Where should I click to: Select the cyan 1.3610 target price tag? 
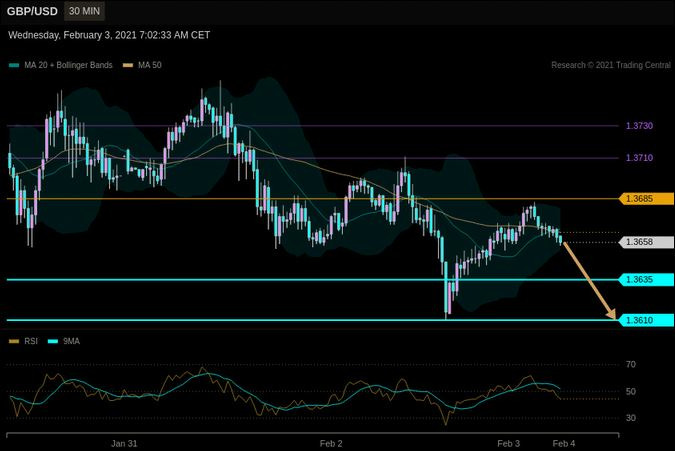646,320
